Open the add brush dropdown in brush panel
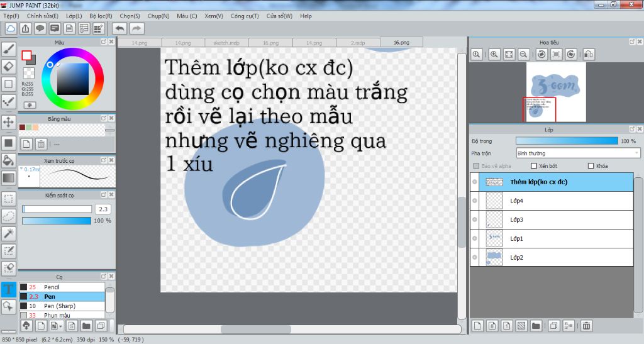 click(56, 326)
